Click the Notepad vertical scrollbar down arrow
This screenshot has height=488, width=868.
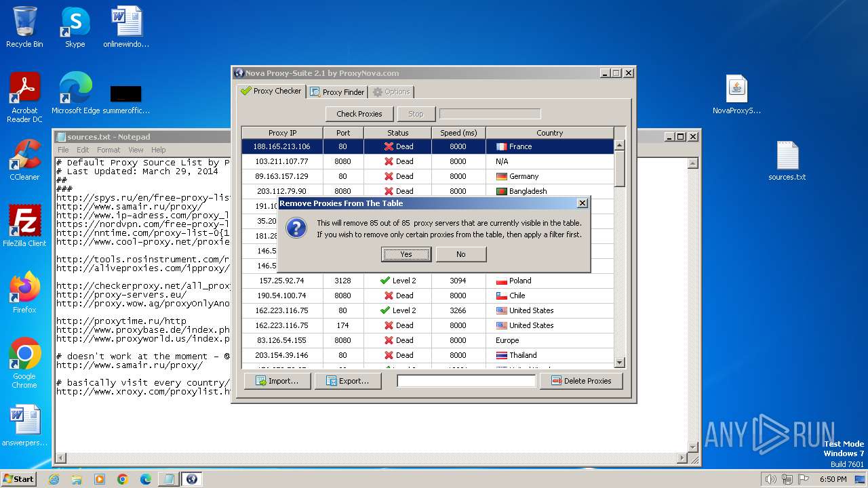693,447
